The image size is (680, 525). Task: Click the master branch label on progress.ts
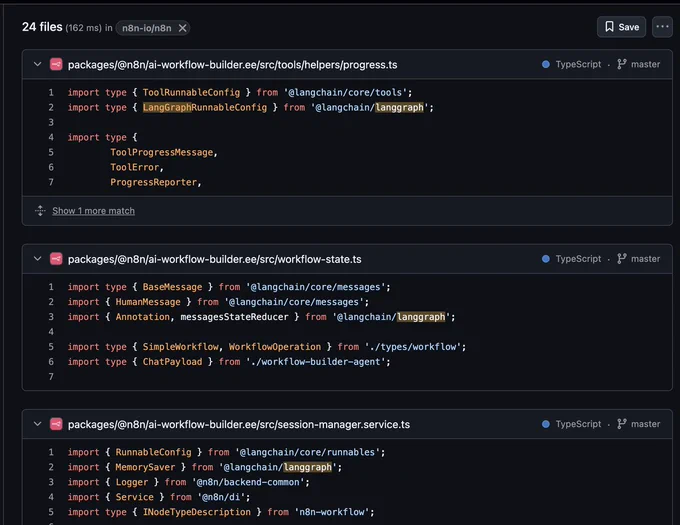click(645, 64)
